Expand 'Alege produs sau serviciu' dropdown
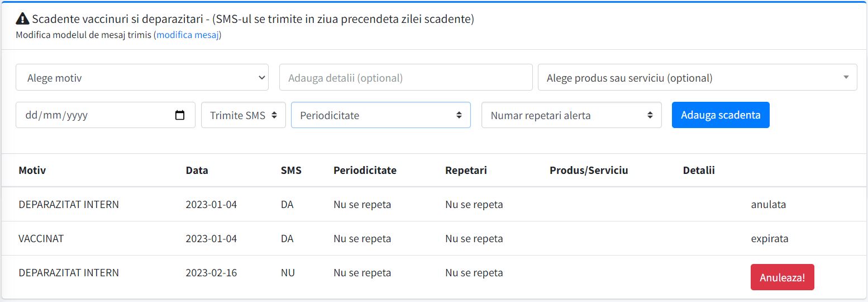Screen dimensions: 868x302 pyautogui.click(x=697, y=78)
